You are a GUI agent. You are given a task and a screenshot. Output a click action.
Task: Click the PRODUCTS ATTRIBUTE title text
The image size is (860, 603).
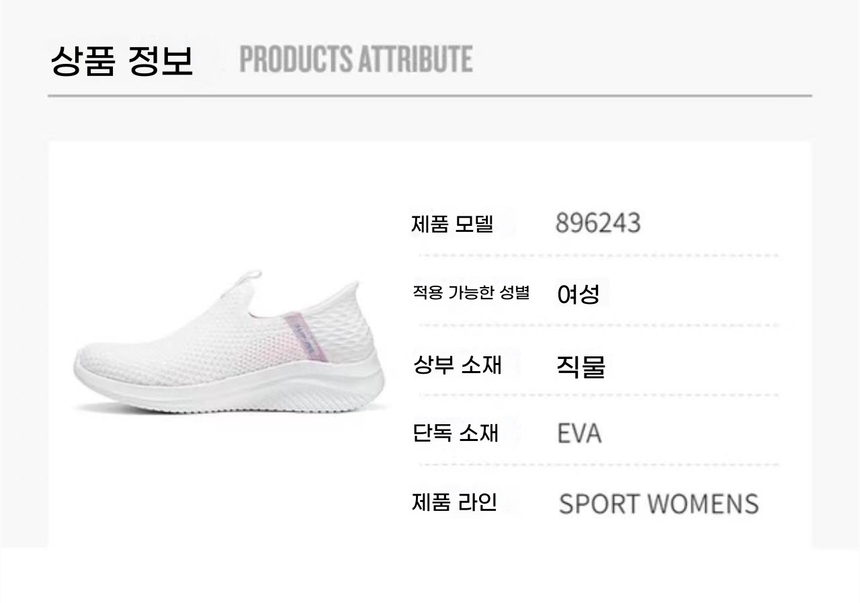tap(355, 59)
